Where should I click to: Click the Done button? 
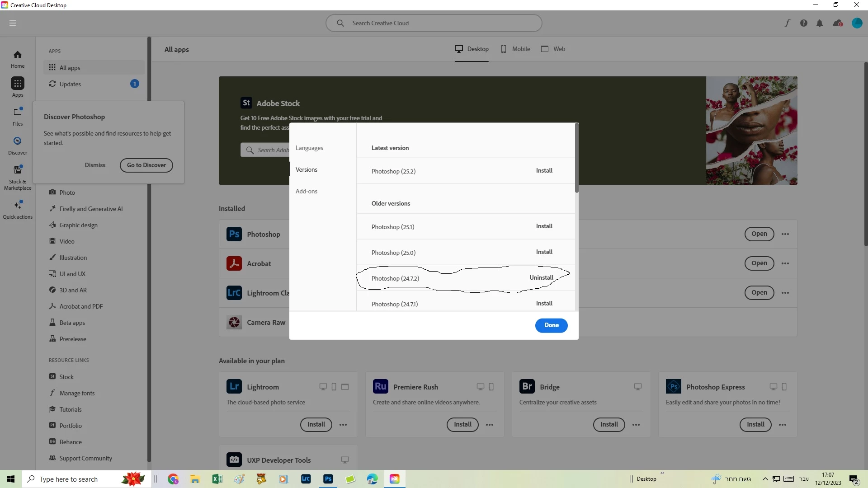551,325
